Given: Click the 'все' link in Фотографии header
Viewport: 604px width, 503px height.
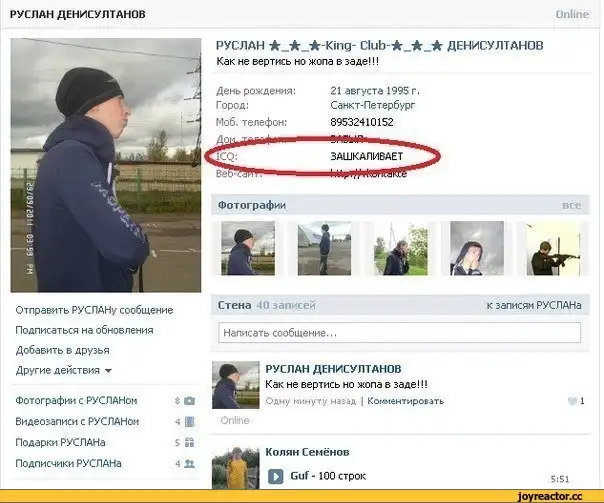Looking at the screenshot, I should [571, 205].
